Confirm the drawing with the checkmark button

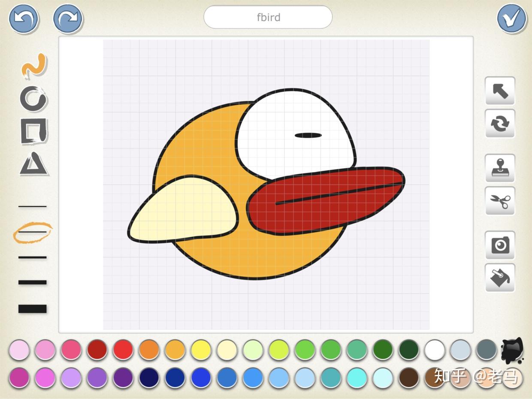click(511, 19)
